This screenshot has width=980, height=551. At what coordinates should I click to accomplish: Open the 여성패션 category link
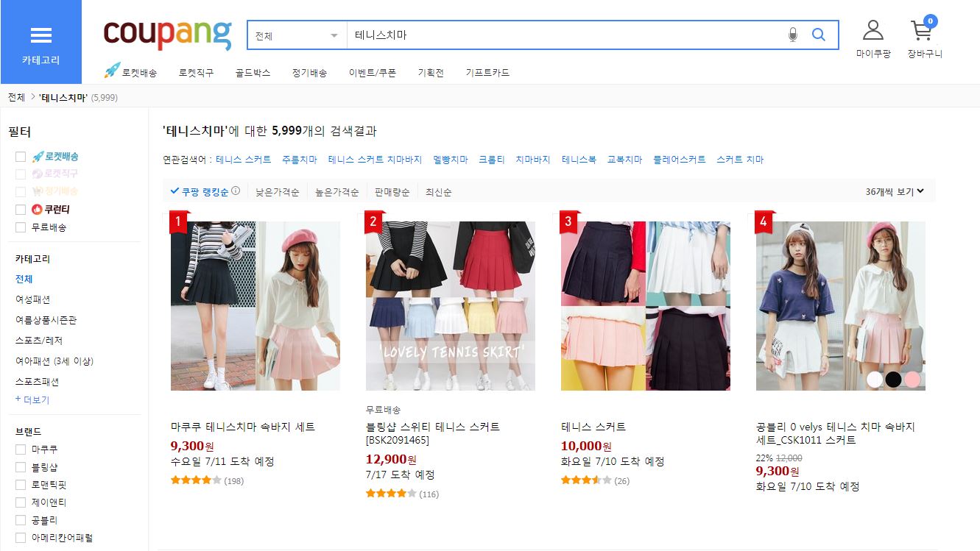pos(33,299)
